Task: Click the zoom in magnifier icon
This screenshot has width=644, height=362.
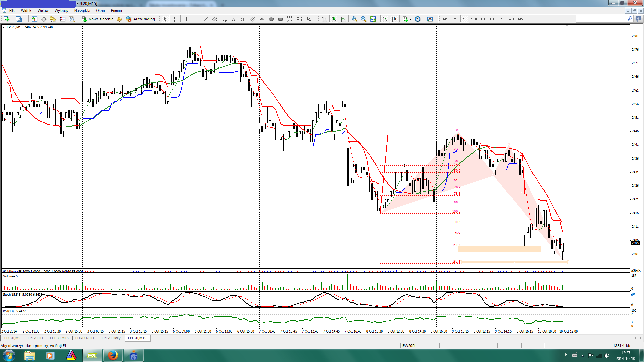Action: (x=354, y=19)
